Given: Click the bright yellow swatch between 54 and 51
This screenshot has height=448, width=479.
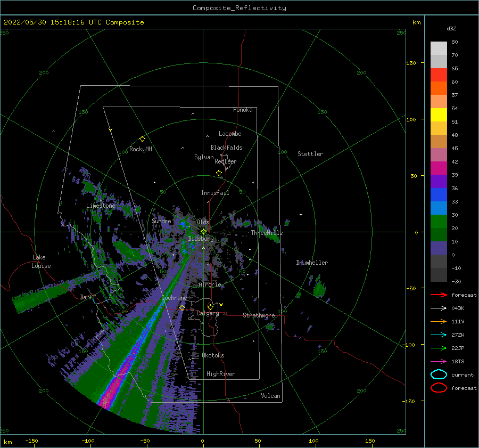Looking at the screenshot, I should click(439, 115).
